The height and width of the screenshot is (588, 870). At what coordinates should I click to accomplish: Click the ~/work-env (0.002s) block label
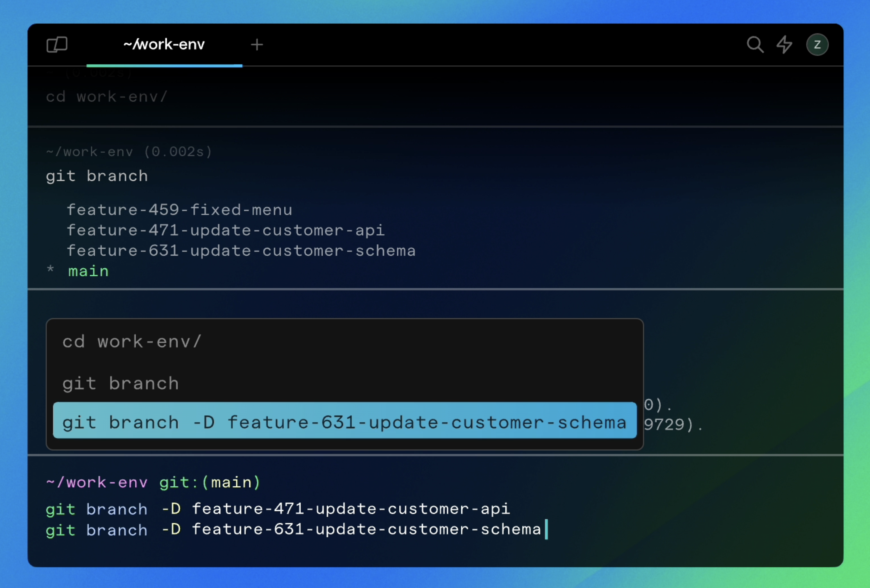129,152
